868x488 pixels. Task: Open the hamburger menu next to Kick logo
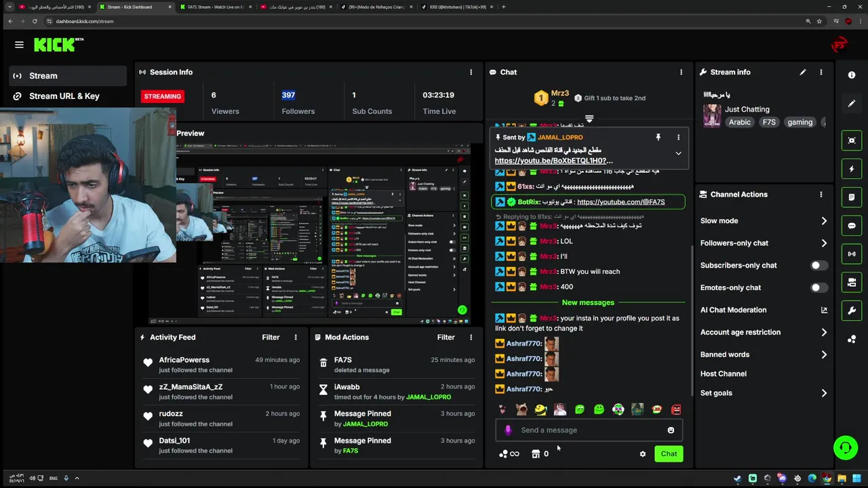pyautogui.click(x=19, y=45)
